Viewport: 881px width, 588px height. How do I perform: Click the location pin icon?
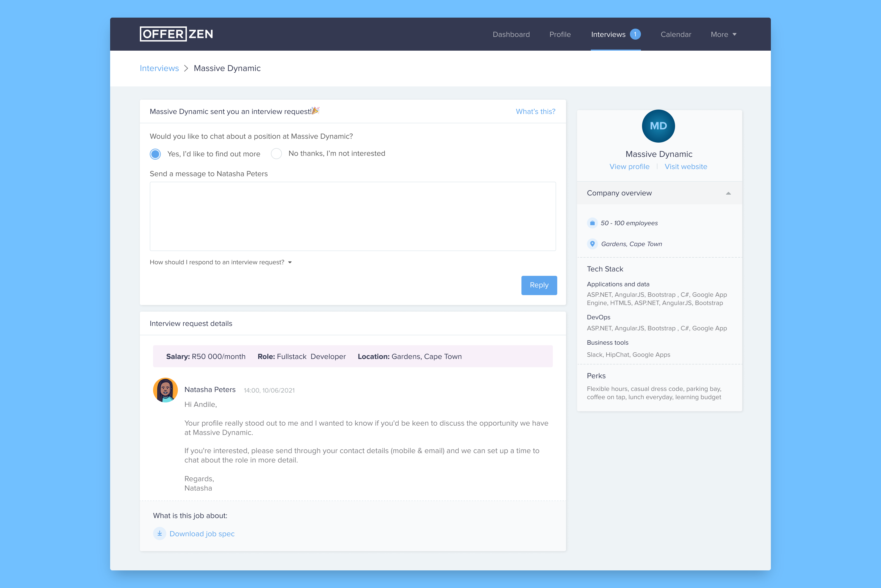[592, 244]
